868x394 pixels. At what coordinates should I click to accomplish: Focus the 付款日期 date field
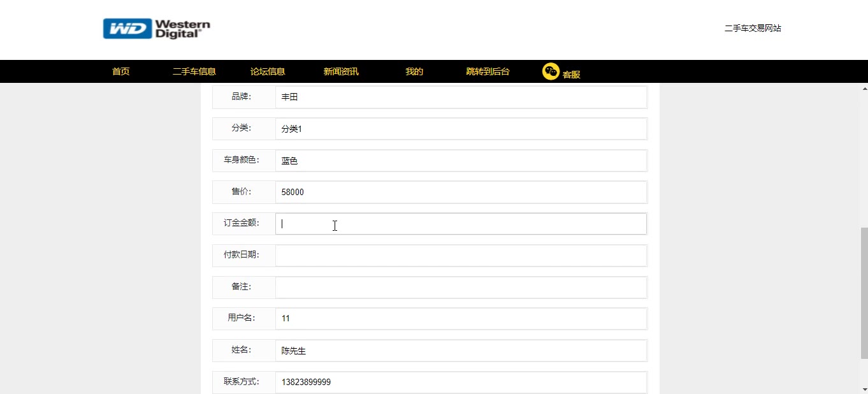coord(461,255)
